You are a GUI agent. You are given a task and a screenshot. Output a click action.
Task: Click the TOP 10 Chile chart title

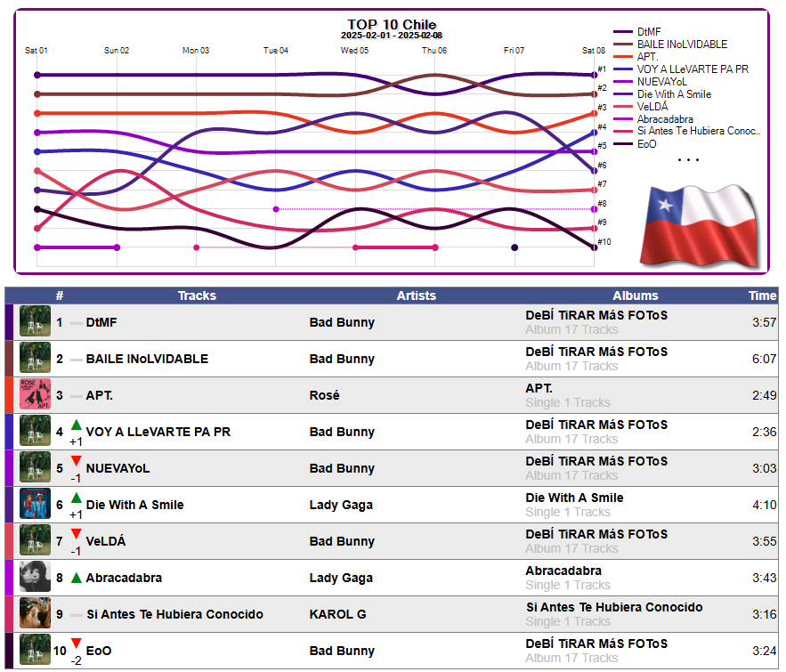[x=392, y=25]
